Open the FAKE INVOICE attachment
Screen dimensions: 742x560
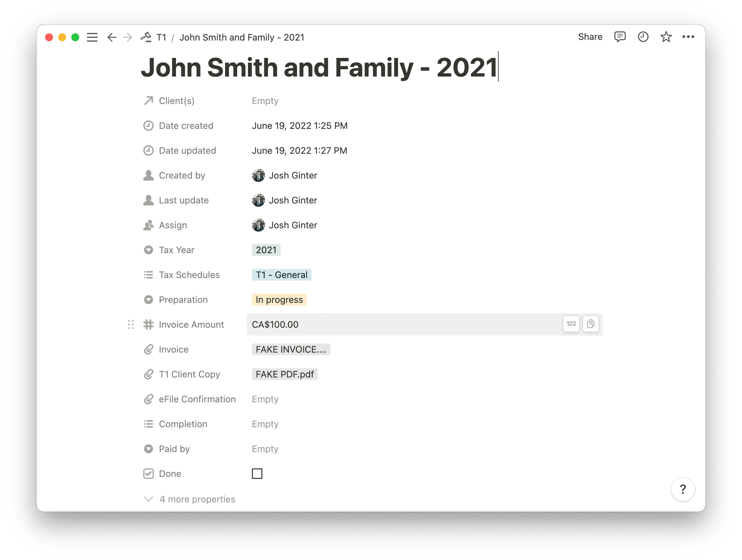(291, 349)
